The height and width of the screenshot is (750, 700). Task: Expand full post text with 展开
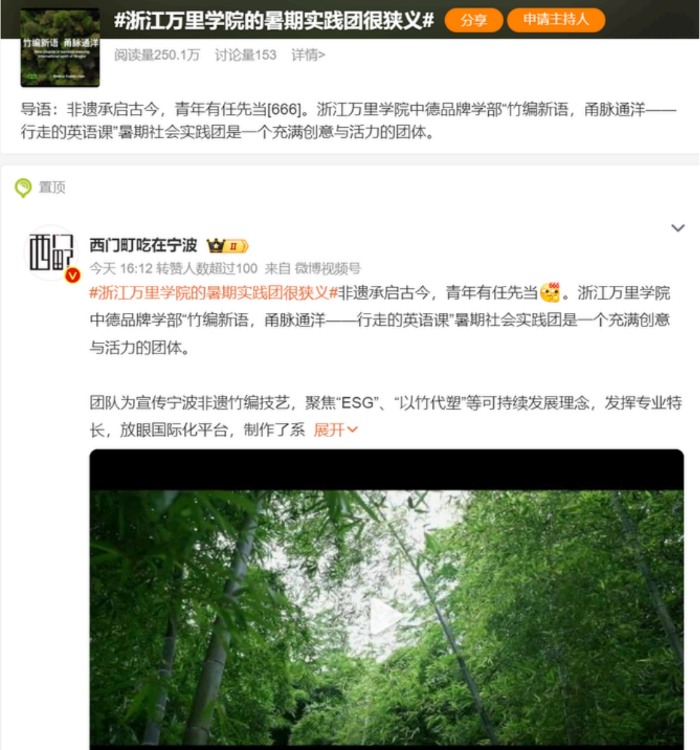click(x=335, y=429)
